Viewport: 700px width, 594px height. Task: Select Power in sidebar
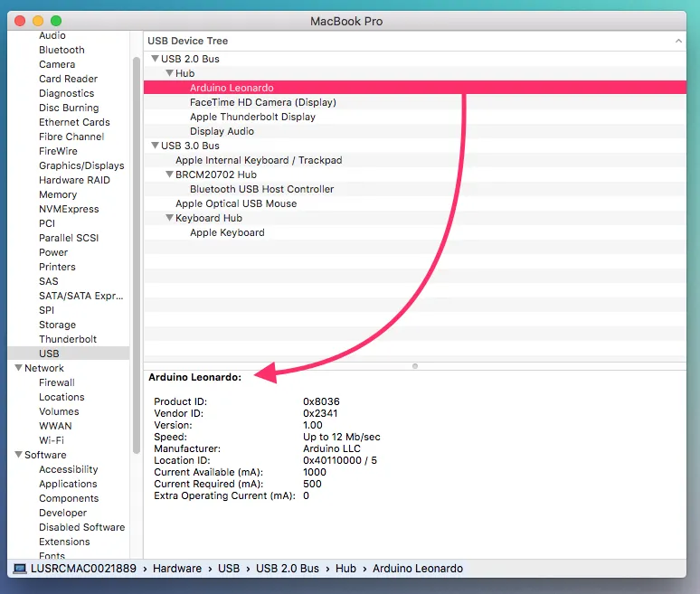pyautogui.click(x=53, y=252)
